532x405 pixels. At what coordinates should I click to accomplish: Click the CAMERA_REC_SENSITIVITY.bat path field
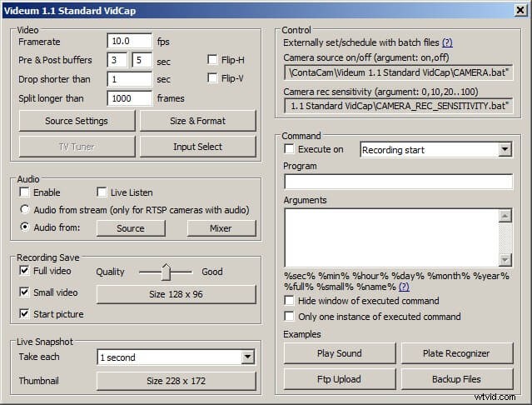point(398,106)
